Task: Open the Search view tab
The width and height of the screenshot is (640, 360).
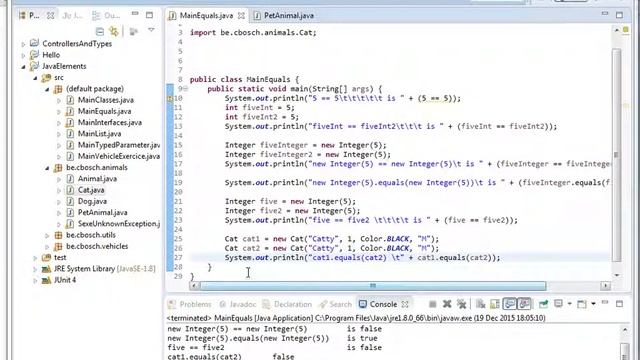Action: pyautogui.click(x=336, y=304)
